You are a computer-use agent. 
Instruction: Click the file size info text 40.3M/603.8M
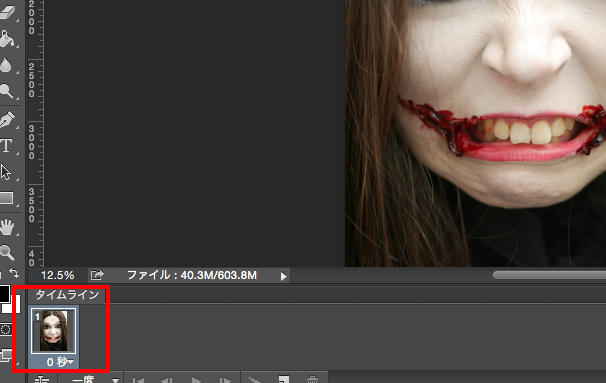coord(219,276)
